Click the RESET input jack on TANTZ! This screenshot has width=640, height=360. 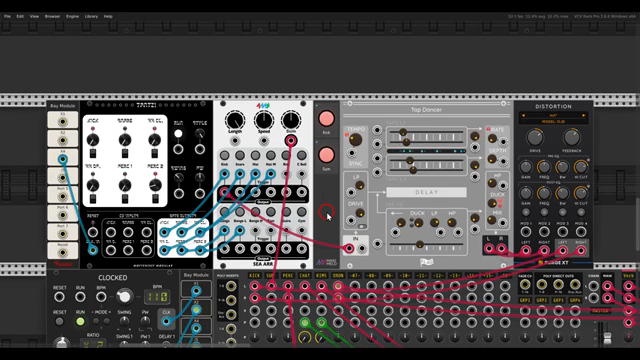tap(93, 232)
